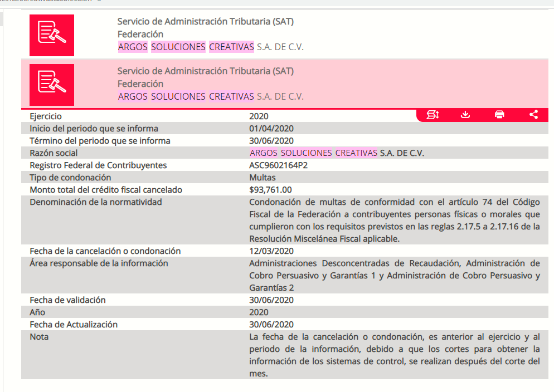
Task: Click the highlighted result's red gavel icon
Action: click(x=52, y=85)
